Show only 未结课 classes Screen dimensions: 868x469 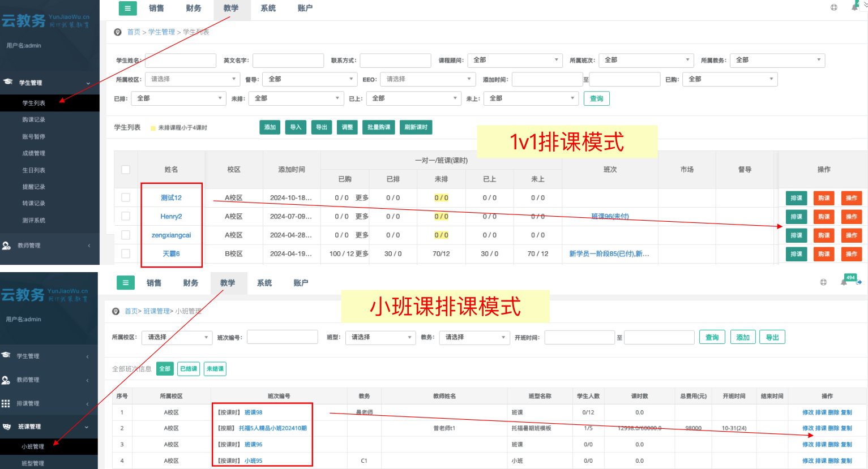pos(215,369)
